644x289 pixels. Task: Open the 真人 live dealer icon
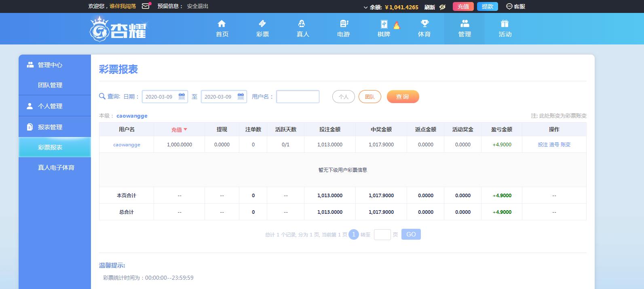click(x=302, y=23)
